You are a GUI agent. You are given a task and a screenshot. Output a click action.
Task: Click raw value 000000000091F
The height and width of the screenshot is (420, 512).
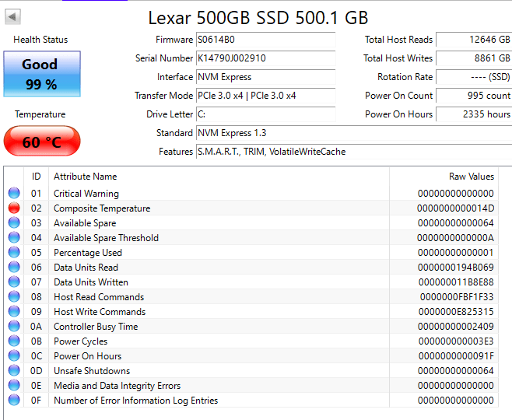[456, 356]
